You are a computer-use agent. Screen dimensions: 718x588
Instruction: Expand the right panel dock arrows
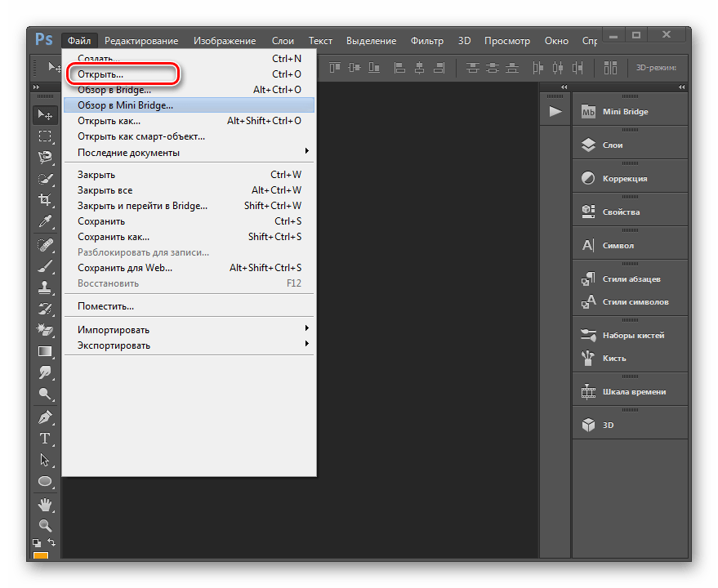click(x=682, y=87)
